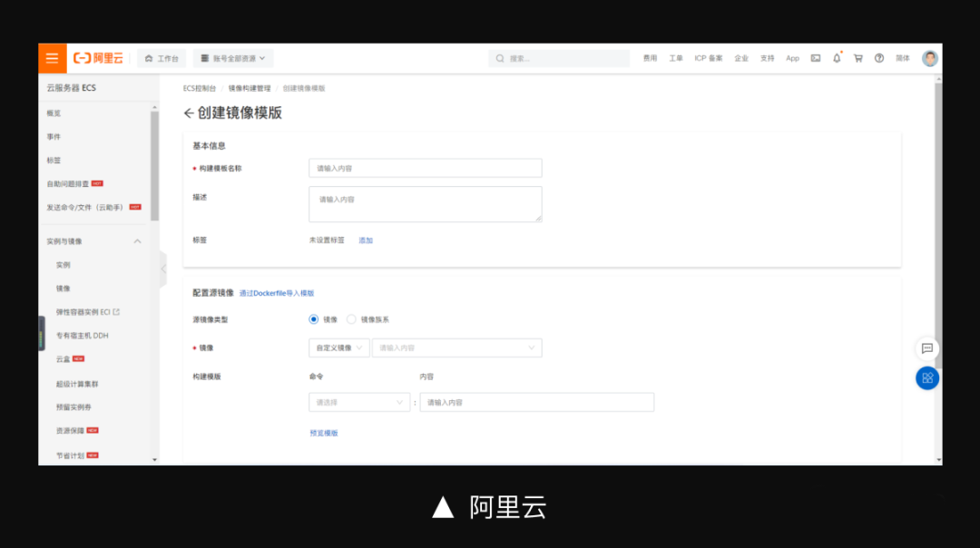Click the blue floating quick-tools button
Image resolution: width=980 pixels, height=548 pixels.
[927, 378]
